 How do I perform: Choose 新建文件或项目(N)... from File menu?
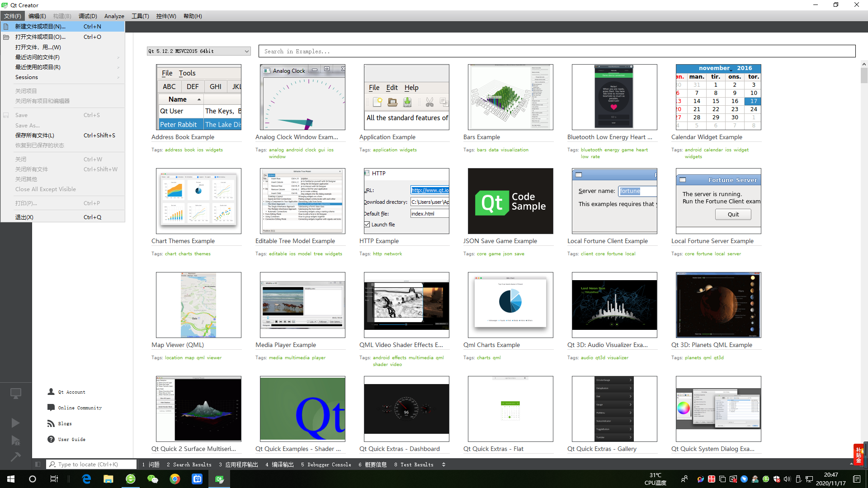coord(63,27)
